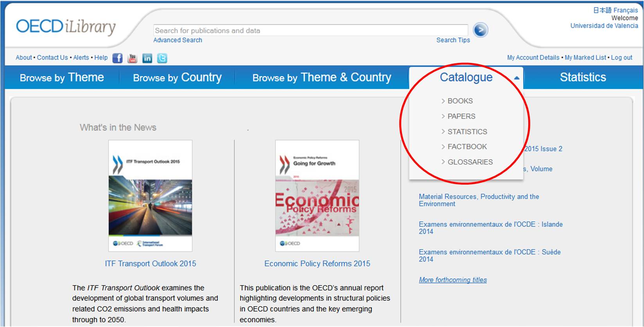Collapse the Catalogue menu arrow
This screenshot has height=327, width=644.
[x=517, y=78]
